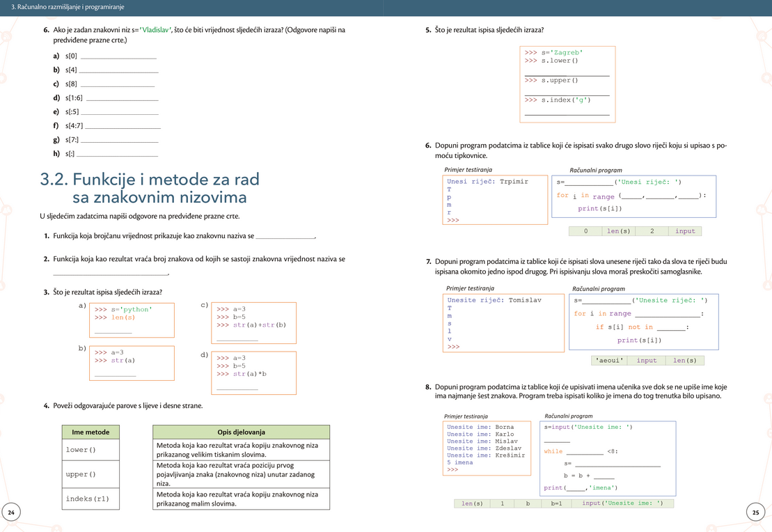772x532 pixels.
Task: Click the 'input' option below exercise 6
Action: 685,231
